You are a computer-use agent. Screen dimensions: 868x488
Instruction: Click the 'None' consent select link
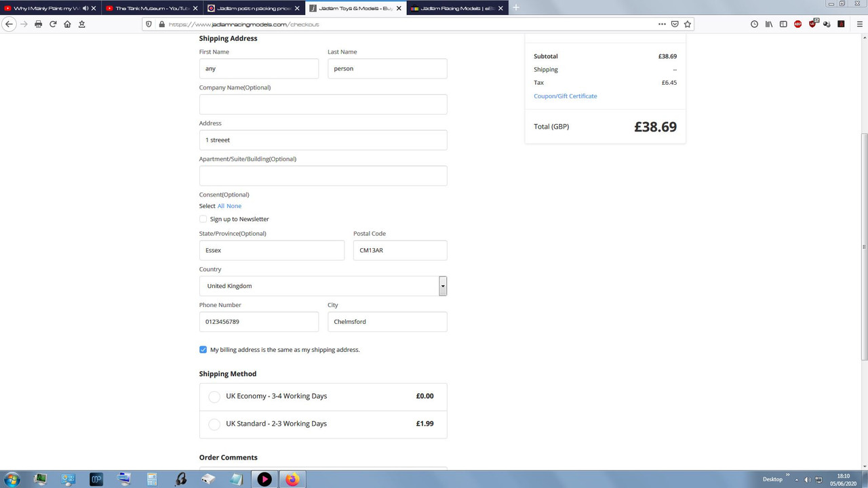point(234,206)
